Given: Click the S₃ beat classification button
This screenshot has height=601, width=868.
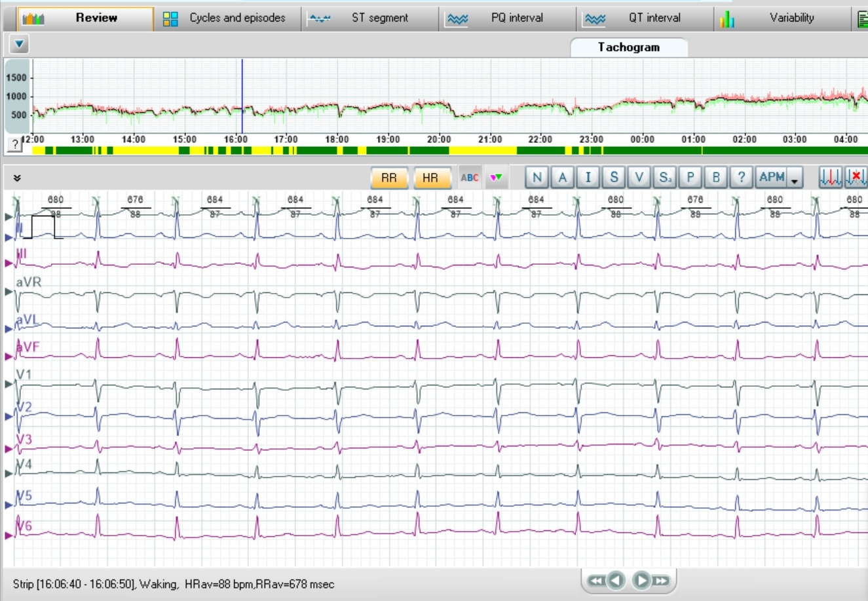Looking at the screenshot, I should click(x=665, y=177).
